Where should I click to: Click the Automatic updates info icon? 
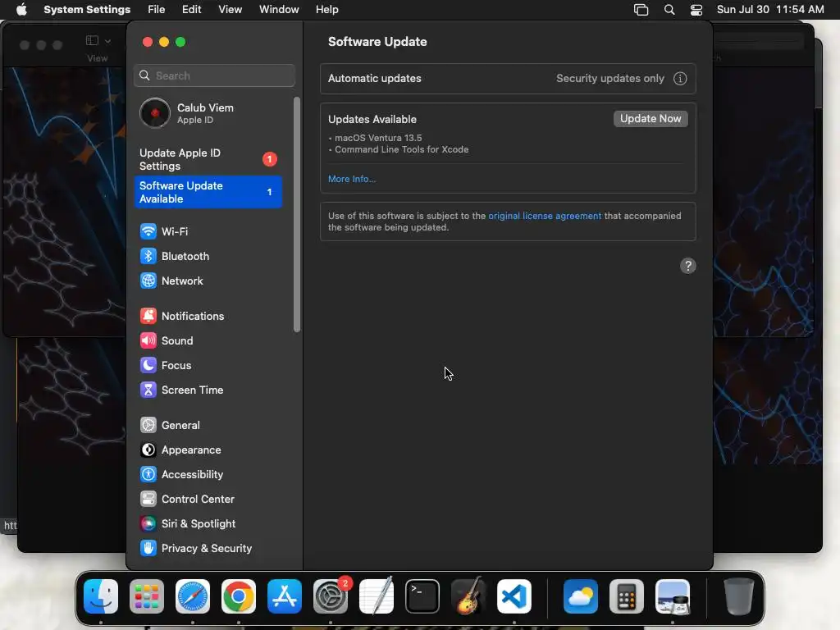click(680, 78)
